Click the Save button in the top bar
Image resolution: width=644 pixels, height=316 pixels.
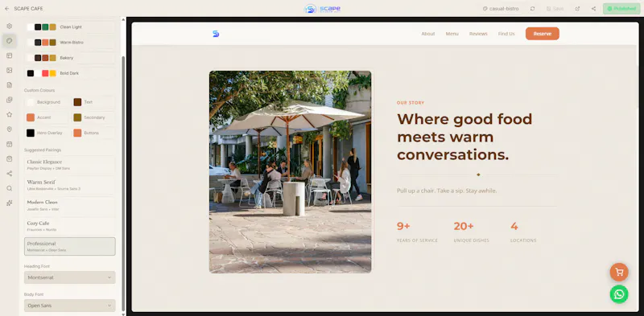pyautogui.click(x=555, y=9)
